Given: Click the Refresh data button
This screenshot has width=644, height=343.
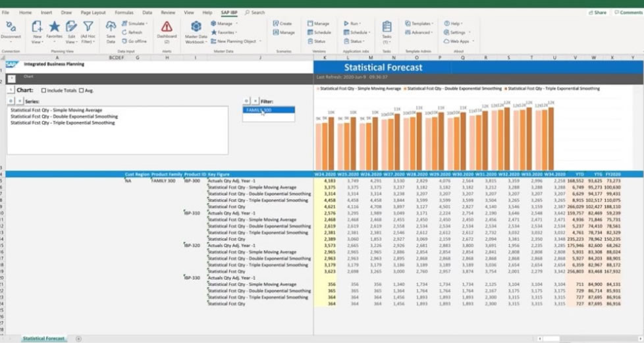Looking at the screenshot, I should click(x=132, y=32).
